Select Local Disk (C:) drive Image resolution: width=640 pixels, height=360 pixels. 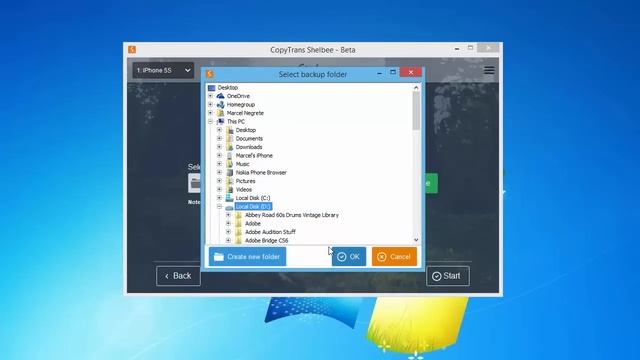click(x=253, y=198)
